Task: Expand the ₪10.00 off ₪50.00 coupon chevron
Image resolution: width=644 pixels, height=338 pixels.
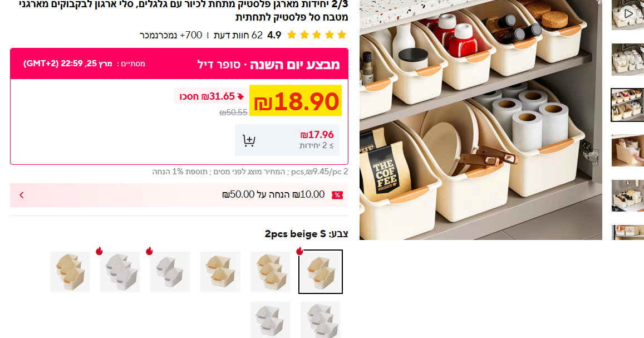Action: coord(22,195)
